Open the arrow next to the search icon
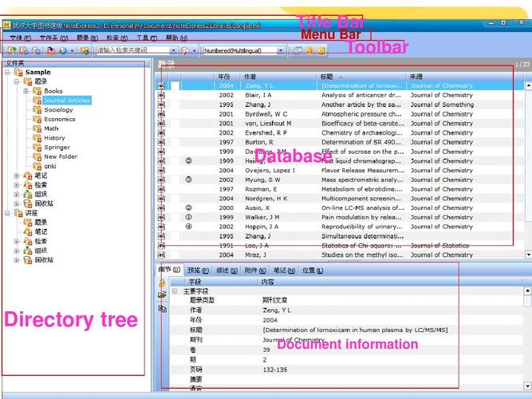The image size is (532, 399). coord(194,51)
